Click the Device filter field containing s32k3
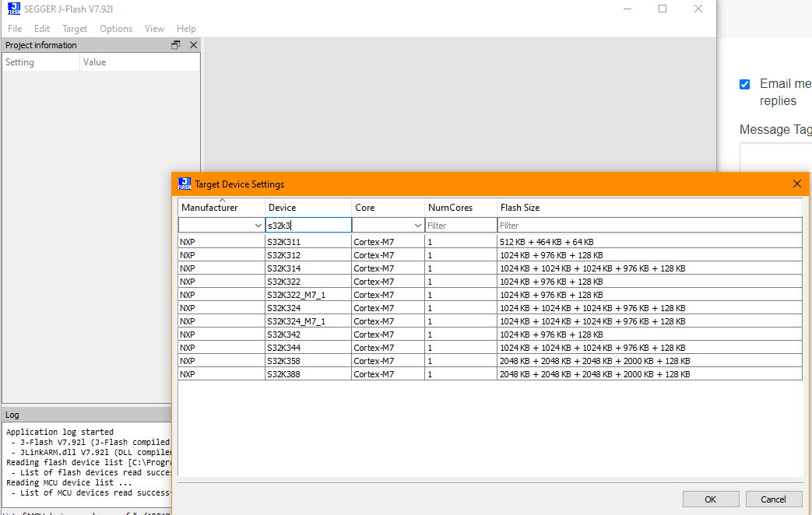The width and height of the screenshot is (812, 515). pyautogui.click(x=308, y=225)
